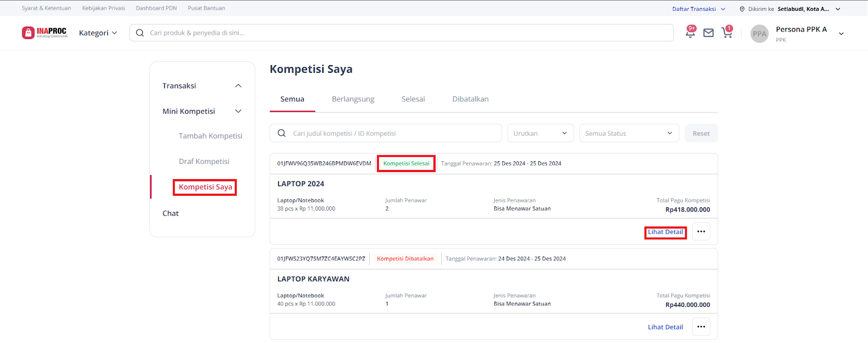Click the Kompetisi Dibatalkan status badge

[405, 259]
